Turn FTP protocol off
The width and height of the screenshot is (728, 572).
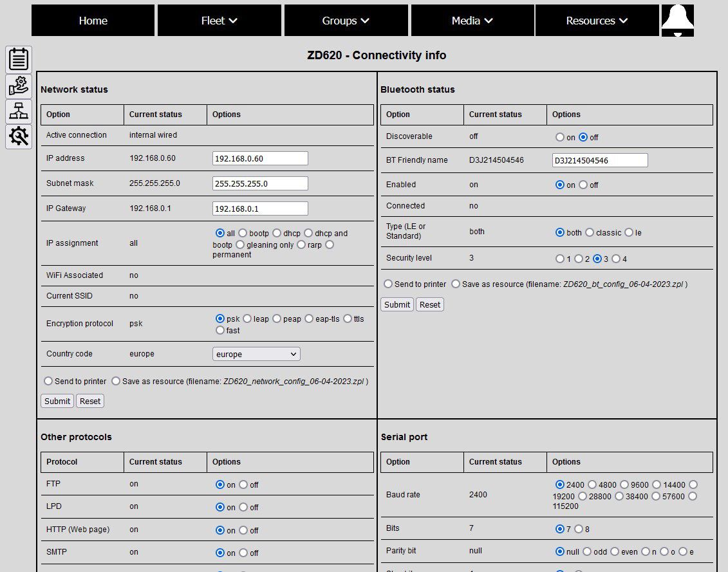243,484
